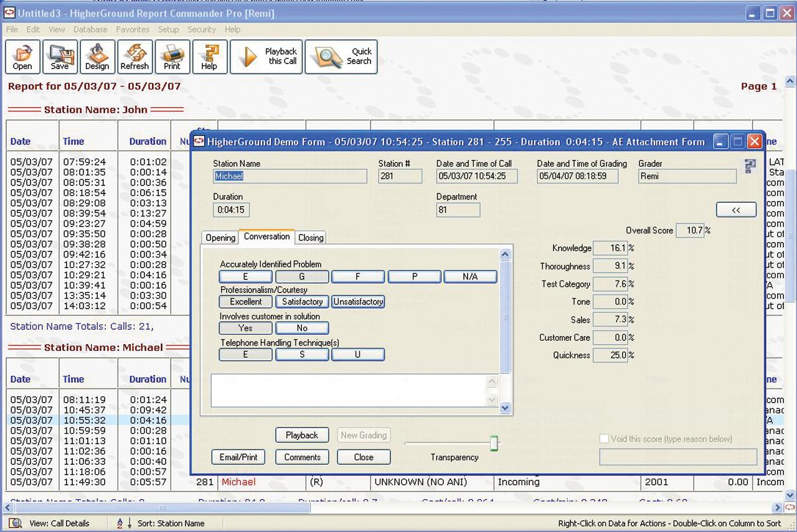797x532 pixels.
Task: Collapse the score panel with << button
Action: (x=736, y=210)
